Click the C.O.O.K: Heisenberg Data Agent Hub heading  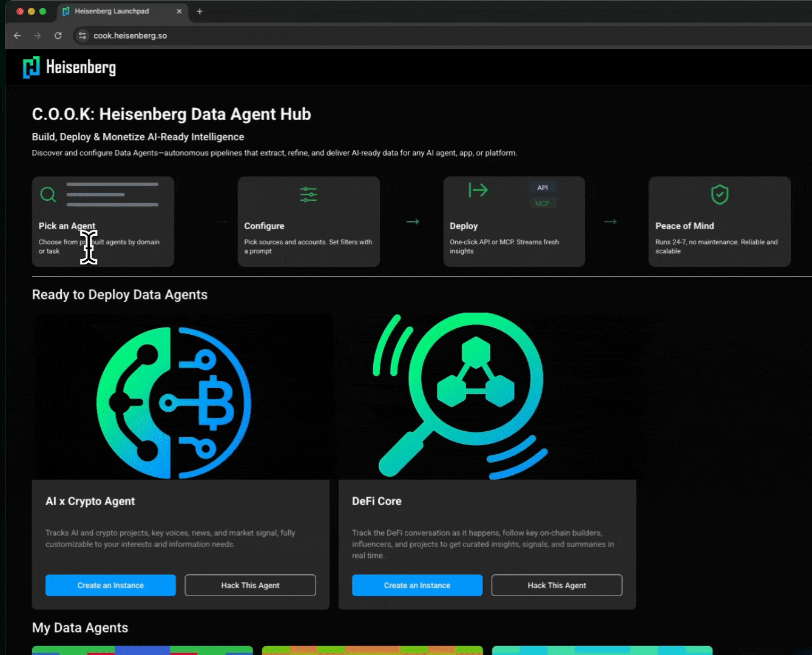(172, 114)
